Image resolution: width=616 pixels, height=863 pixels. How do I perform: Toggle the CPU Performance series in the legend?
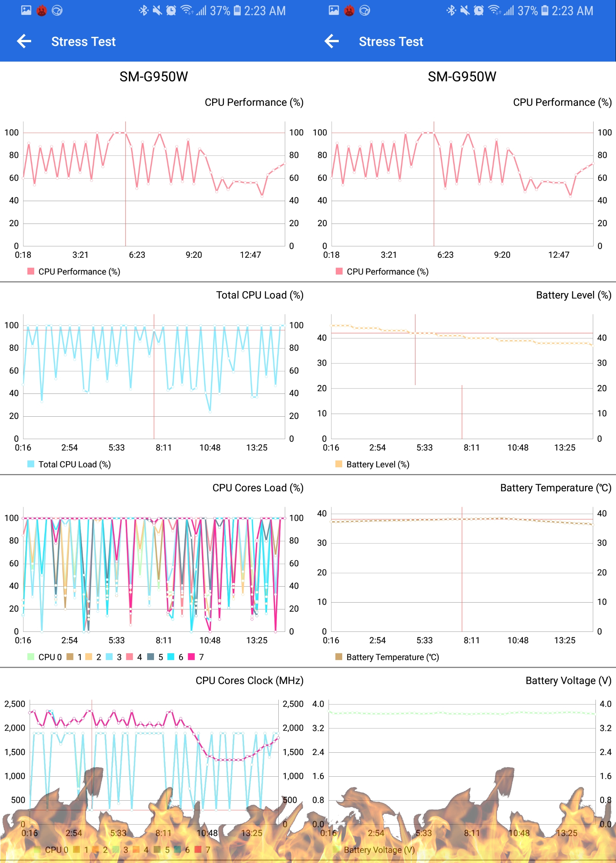pos(75,271)
